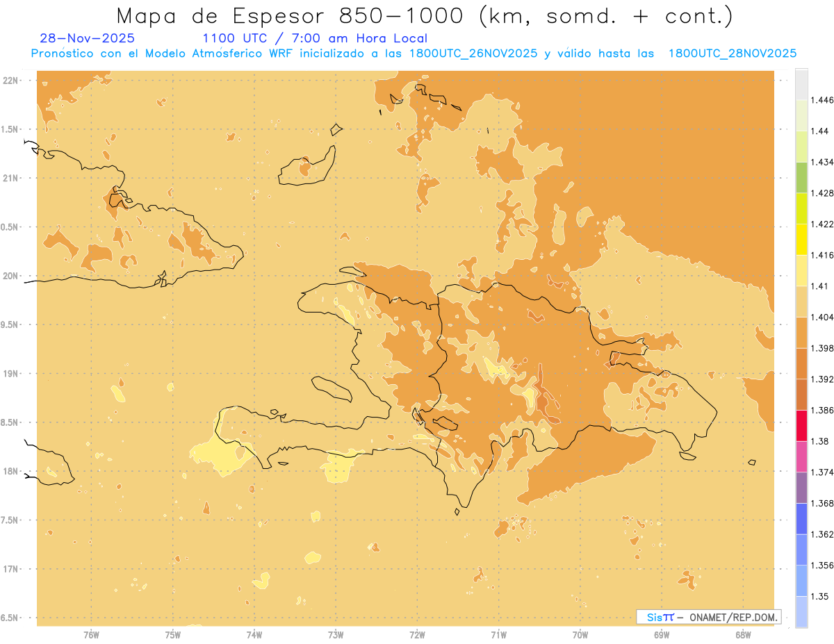Click the colorbar value 1.41
Image resolution: width=834 pixels, height=644 pixels.
tap(821, 286)
